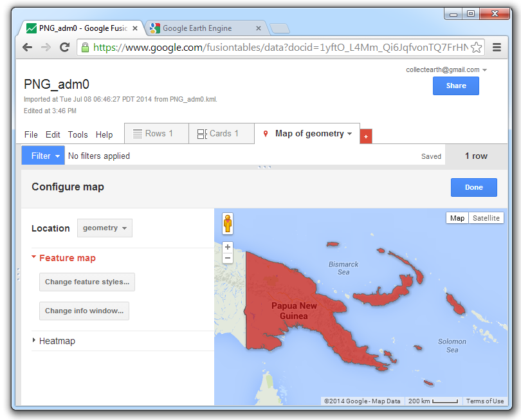Click the red map pin icon
This screenshot has width=521, height=420.
(266, 134)
